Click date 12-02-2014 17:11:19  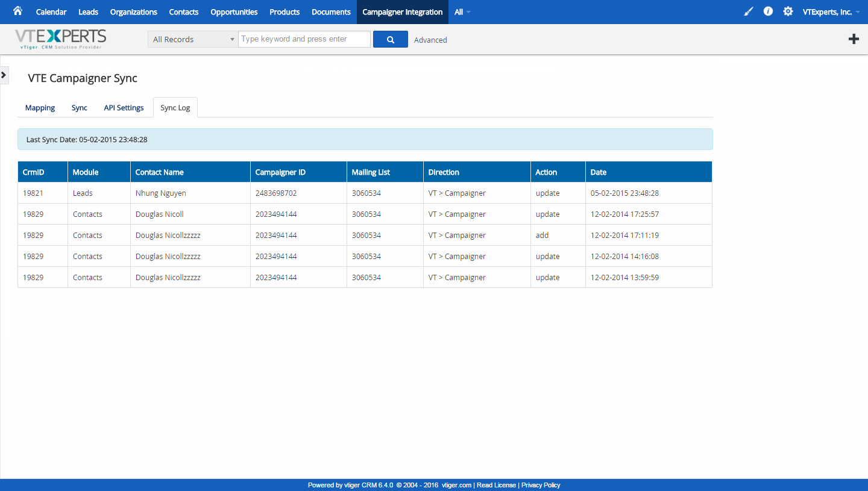[x=624, y=236]
